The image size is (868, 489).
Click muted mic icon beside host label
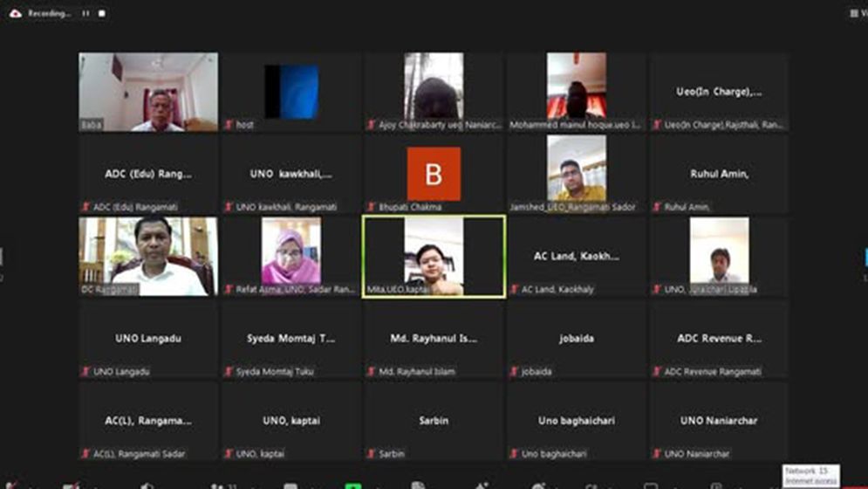(229, 125)
